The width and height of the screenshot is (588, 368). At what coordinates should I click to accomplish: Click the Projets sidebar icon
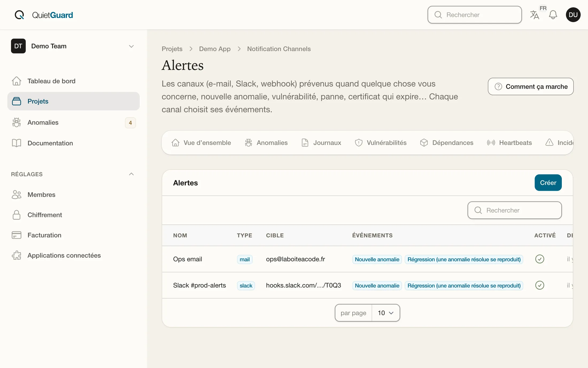(17, 101)
